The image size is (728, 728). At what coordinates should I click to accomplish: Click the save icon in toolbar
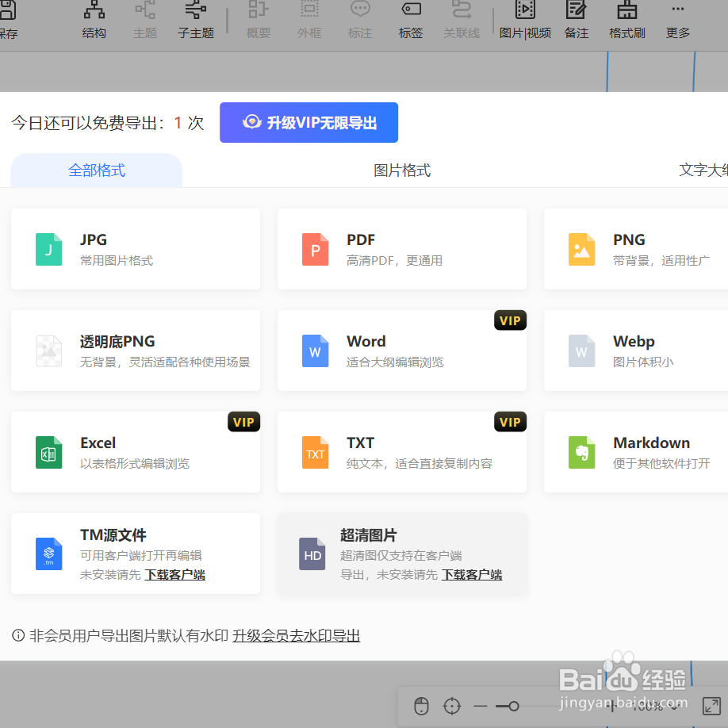point(8,10)
